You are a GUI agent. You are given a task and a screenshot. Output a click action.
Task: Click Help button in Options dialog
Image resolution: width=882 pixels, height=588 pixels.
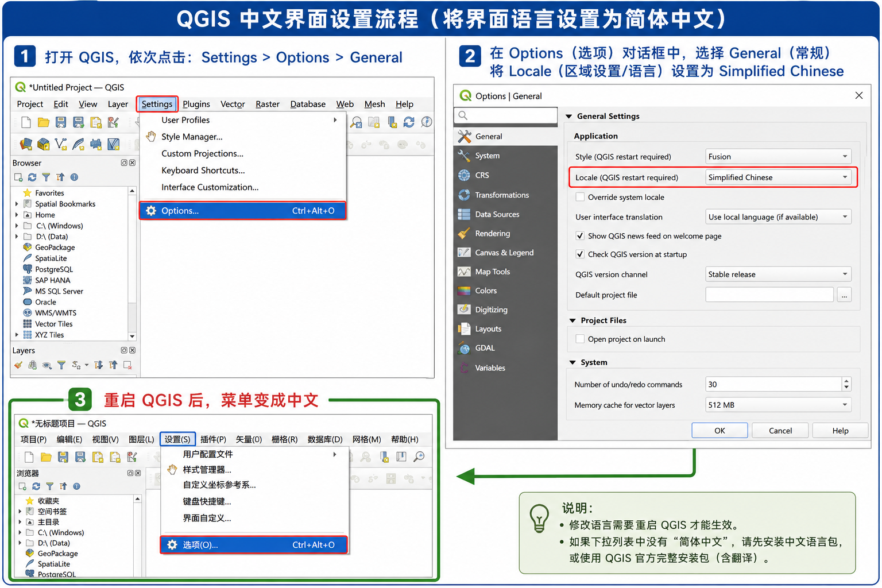[841, 431]
